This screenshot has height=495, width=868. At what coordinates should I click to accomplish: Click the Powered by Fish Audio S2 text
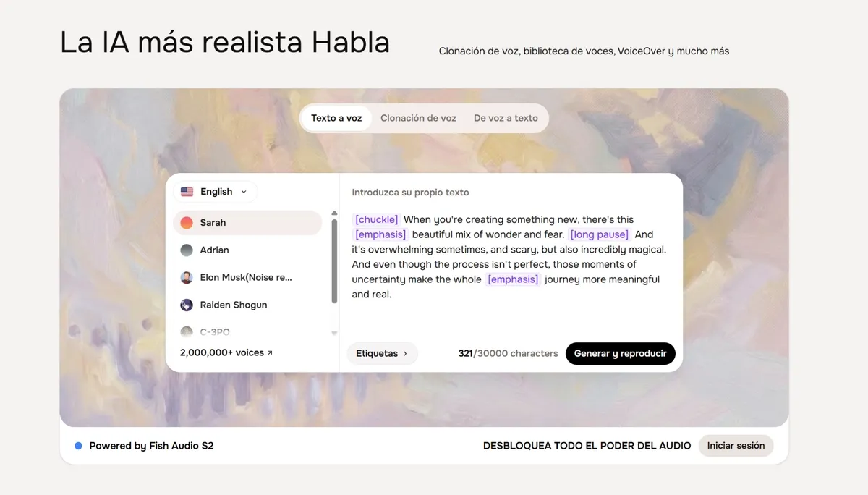click(x=151, y=446)
